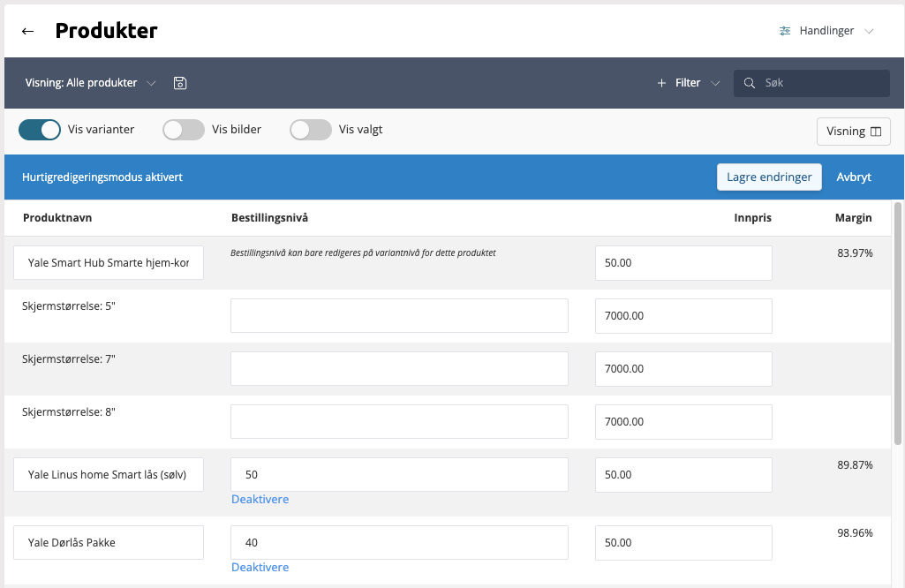Click the Hurtigredigeringsmodus aktivert banner text
Screen dimensions: 905x588
pos(102,177)
